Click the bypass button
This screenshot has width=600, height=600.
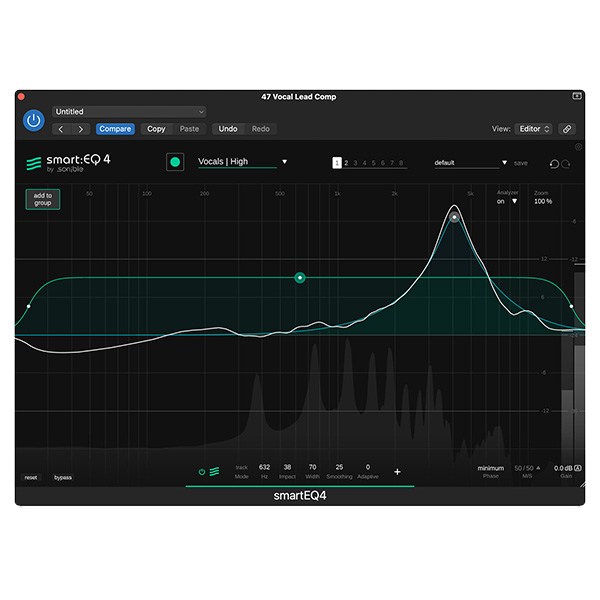click(63, 478)
